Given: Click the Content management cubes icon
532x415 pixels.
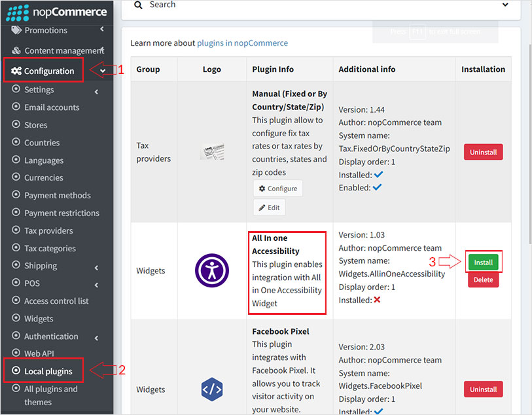Looking at the screenshot, I should click(x=16, y=50).
